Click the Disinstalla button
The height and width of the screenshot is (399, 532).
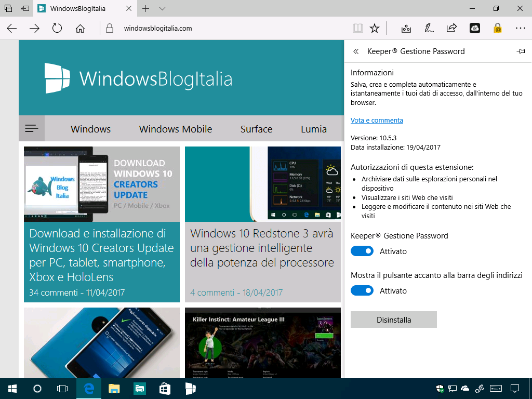(x=394, y=320)
